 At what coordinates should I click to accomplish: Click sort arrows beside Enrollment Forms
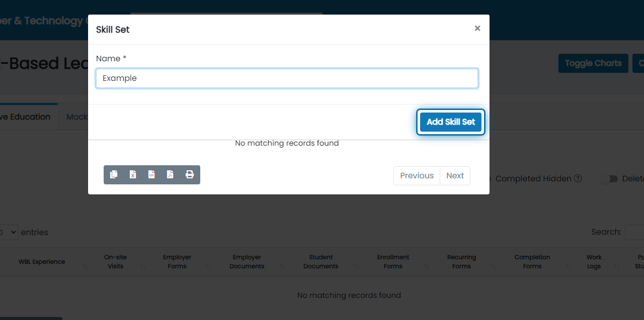[x=427, y=266]
